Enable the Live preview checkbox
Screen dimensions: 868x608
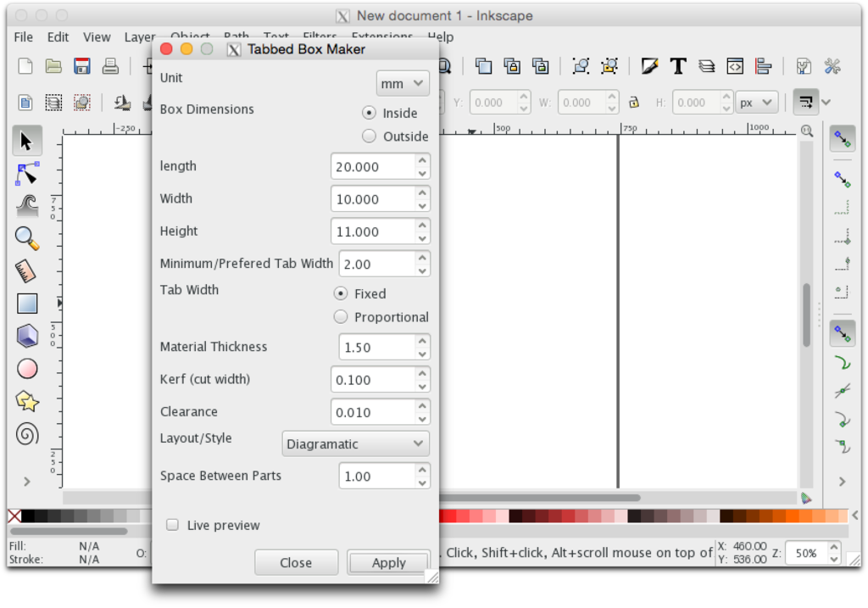[x=173, y=525]
